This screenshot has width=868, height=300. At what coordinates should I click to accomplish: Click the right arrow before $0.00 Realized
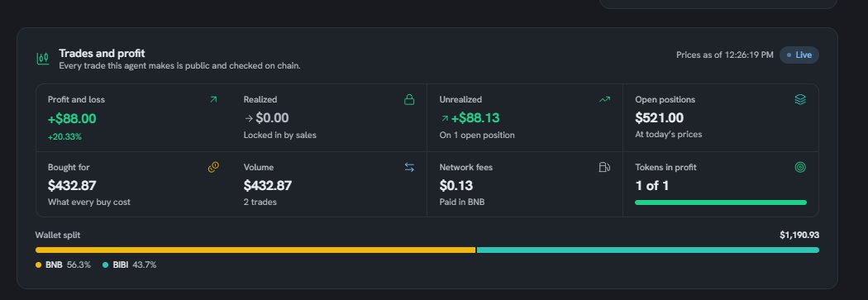pyautogui.click(x=249, y=118)
